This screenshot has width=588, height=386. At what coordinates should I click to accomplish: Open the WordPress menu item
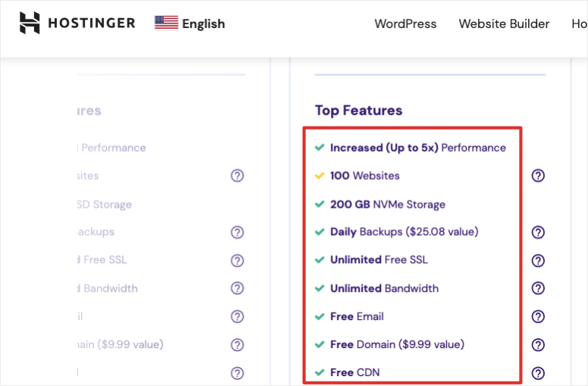tap(405, 24)
